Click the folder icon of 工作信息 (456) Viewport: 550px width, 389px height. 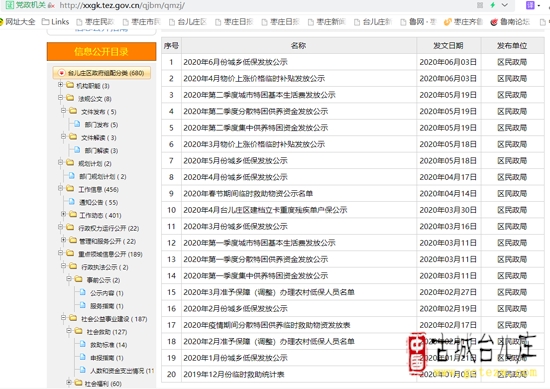coord(70,189)
